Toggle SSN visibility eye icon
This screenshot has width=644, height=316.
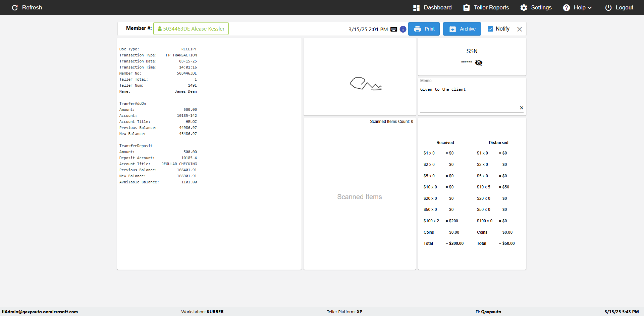click(479, 63)
